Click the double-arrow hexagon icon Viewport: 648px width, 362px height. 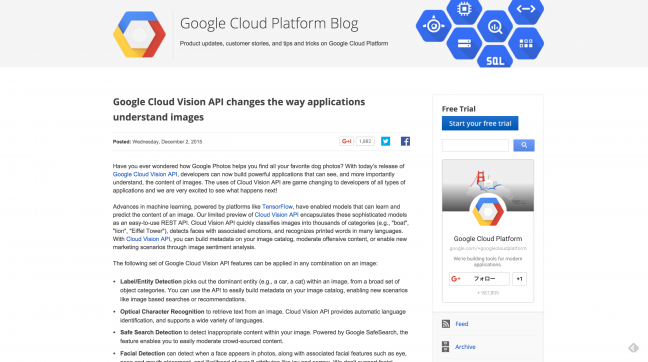526,10
